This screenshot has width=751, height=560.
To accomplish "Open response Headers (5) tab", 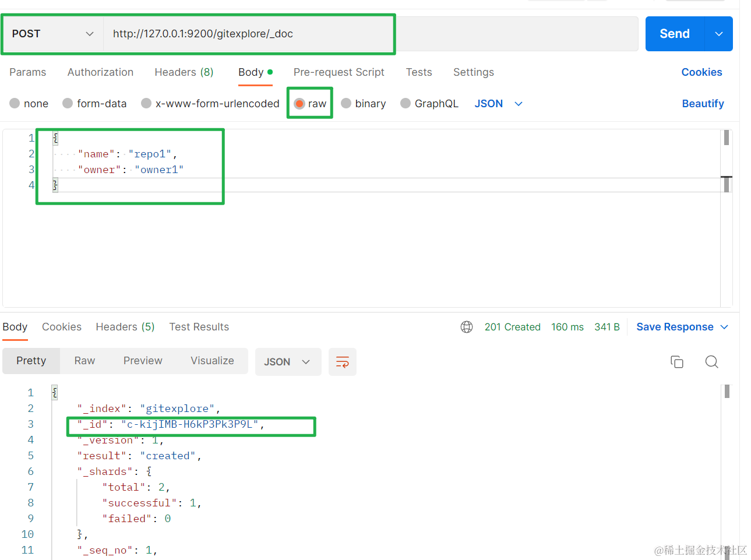I will coord(125,327).
